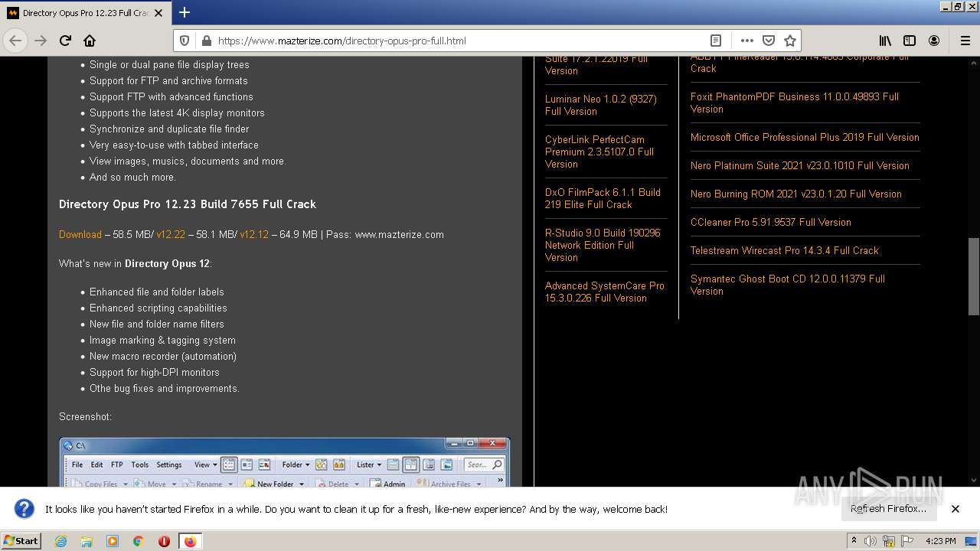980x551 pixels.
Task: Toggle the sidebar view icon
Action: pyautogui.click(x=910, y=41)
